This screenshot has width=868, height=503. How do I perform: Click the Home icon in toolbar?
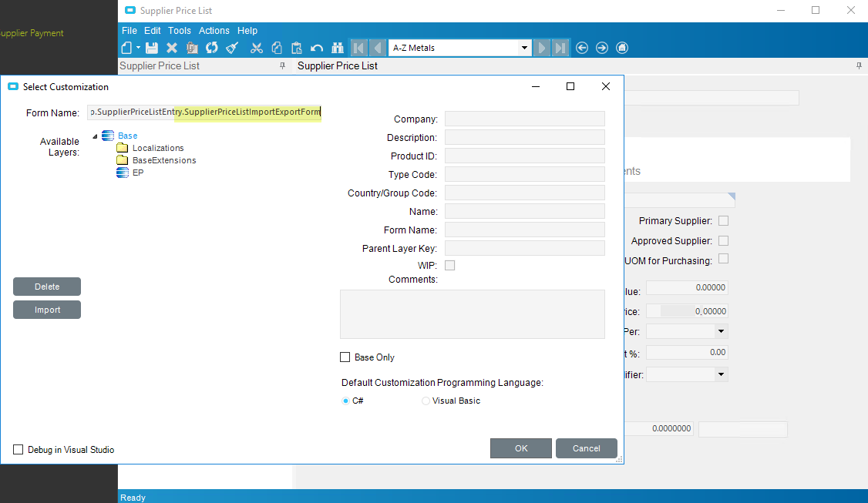pos(622,48)
